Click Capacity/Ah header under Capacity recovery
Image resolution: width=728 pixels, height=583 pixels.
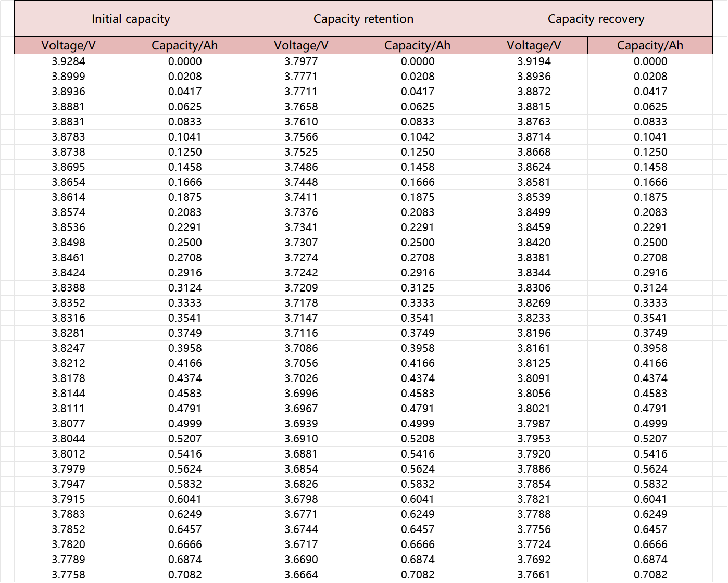[x=650, y=45]
